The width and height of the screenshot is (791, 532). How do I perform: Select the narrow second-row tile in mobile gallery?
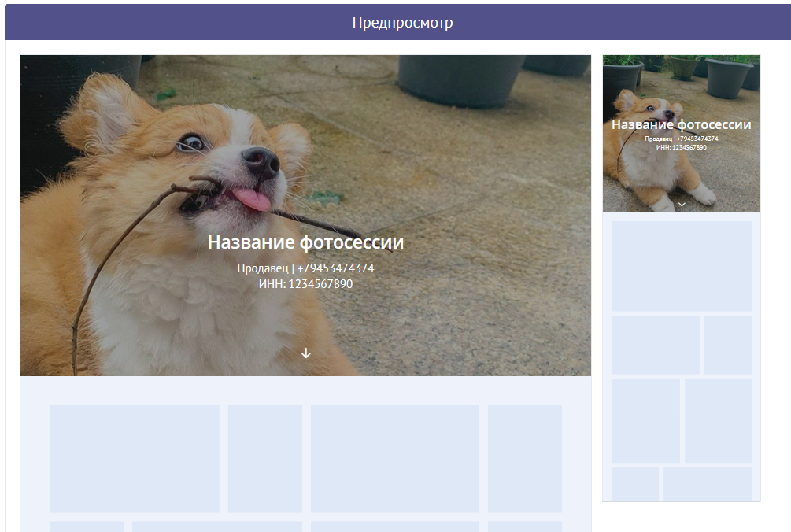coord(727,345)
